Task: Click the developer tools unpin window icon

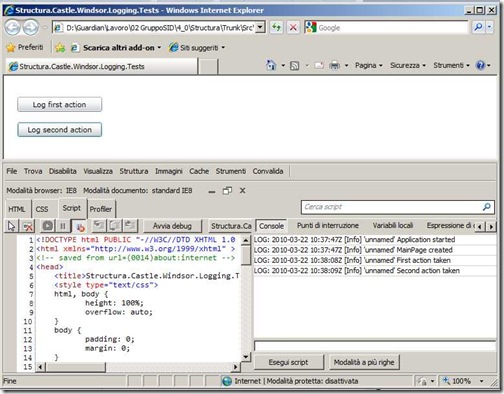Action: click(227, 191)
